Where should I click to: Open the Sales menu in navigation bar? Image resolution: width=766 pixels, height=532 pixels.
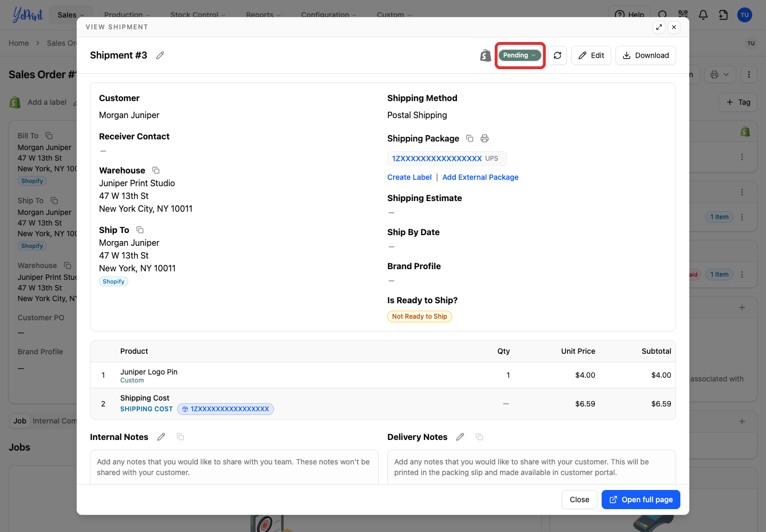tap(71, 15)
